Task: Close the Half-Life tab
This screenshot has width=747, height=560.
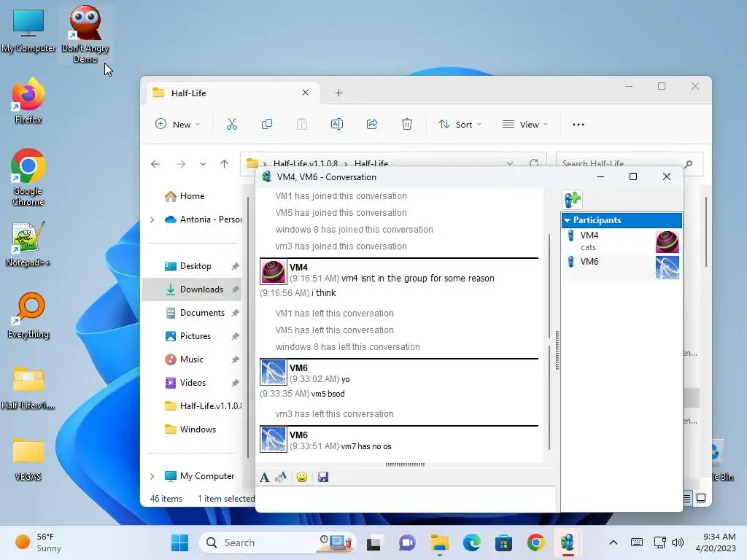Action: tap(306, 93)
